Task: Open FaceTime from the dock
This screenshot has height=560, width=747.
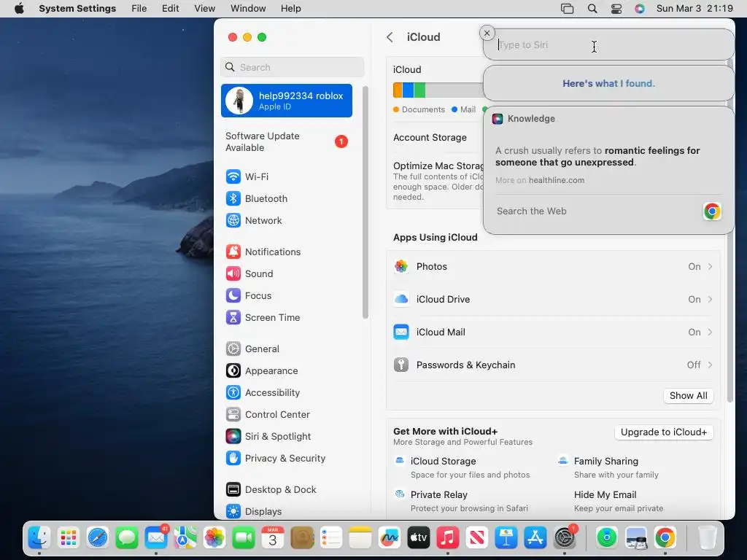Action: 244,538
